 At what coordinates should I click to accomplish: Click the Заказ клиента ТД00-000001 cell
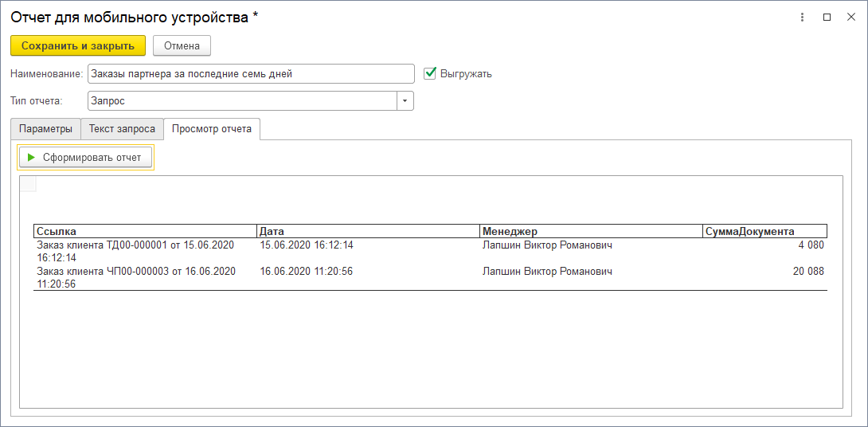145,252
